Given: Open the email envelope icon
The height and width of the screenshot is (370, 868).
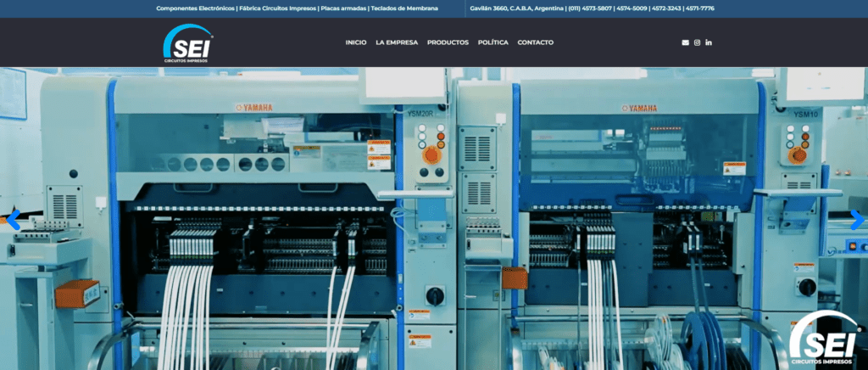Looking at the screenshot, I should (685, 42).
